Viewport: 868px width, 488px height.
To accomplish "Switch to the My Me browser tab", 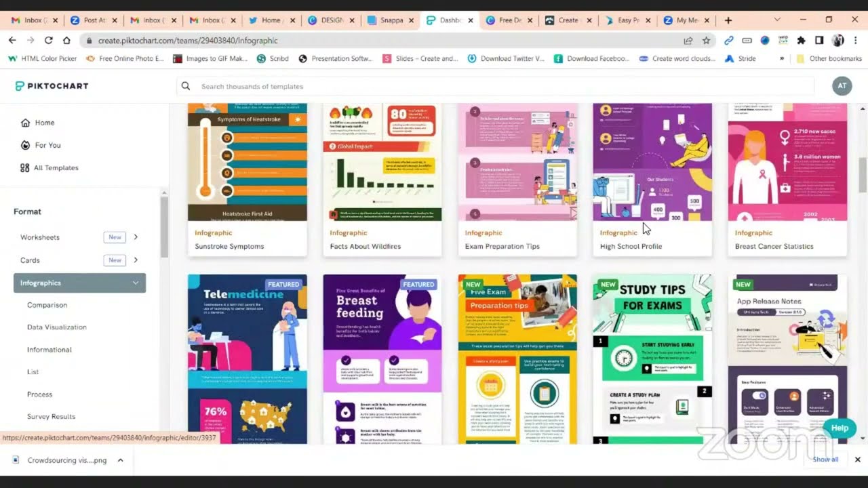I will pos(688,20).
